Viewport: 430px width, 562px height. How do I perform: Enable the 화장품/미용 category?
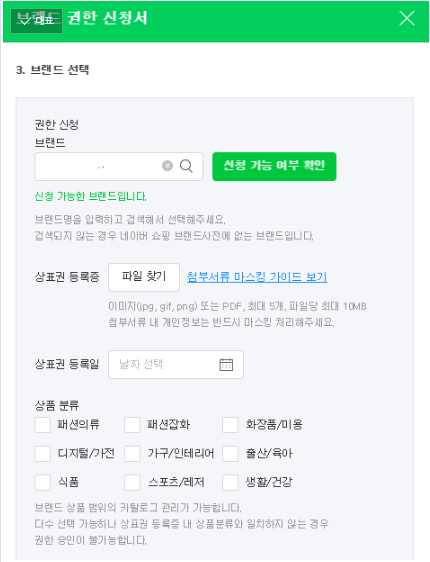pyautogui.click(x=230, y=425)
